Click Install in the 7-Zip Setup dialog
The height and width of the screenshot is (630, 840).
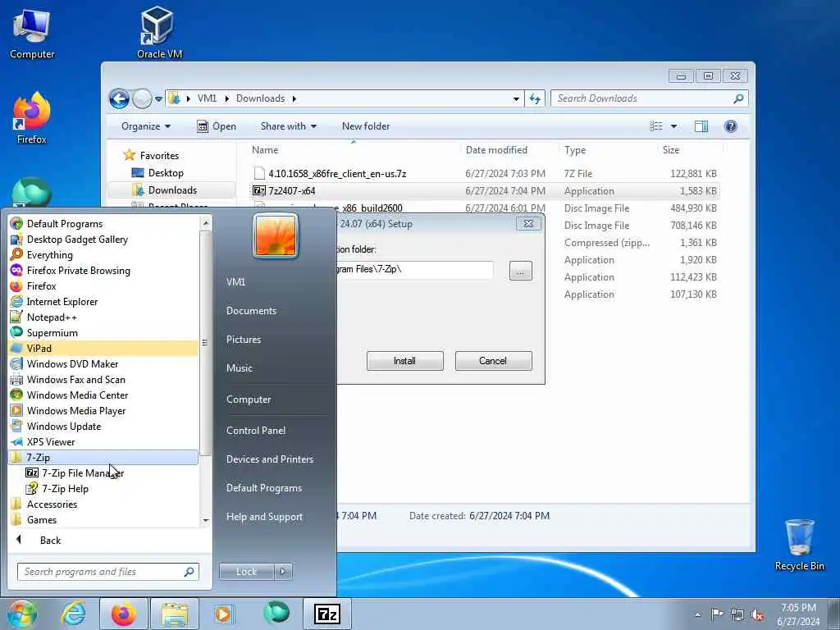pyautogui.click(x=405, y=361)
